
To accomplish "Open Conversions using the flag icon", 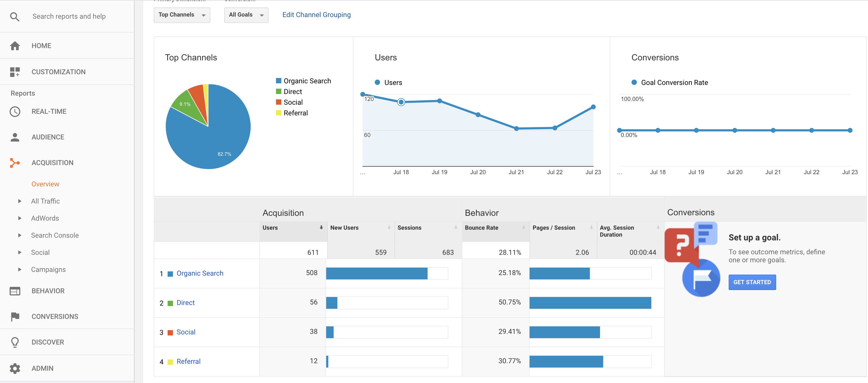I will point(15,316).
